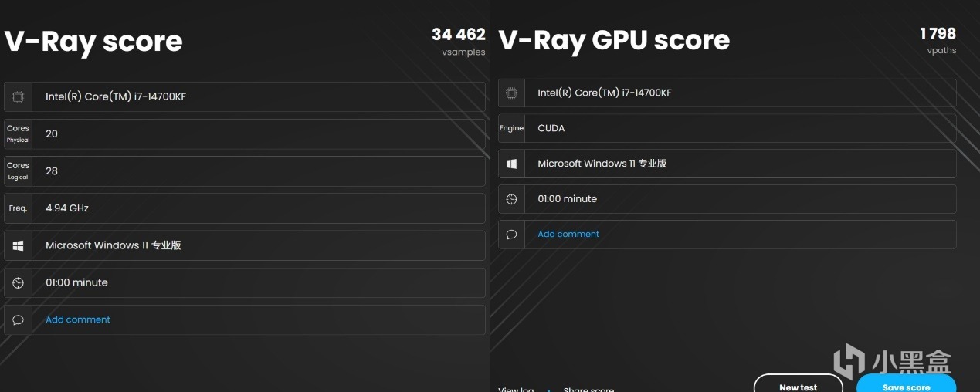Click the V-Ray GPU score heading
Image resolution: width=980 pixels, height=392 pixels.
point(614,40)
